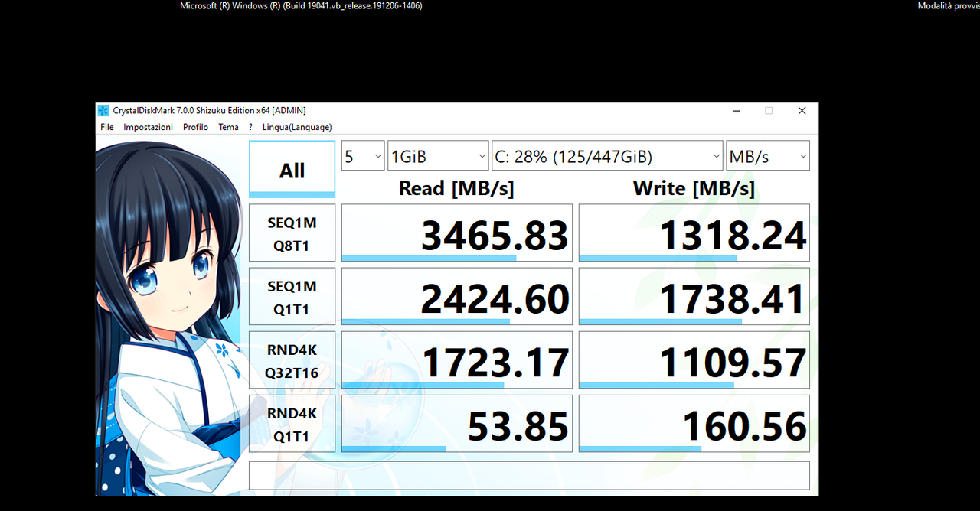Image resolution: width=980 pixels, height=511 pixels.
Task: Open the Profilo menu
Action: click(195, 127)
